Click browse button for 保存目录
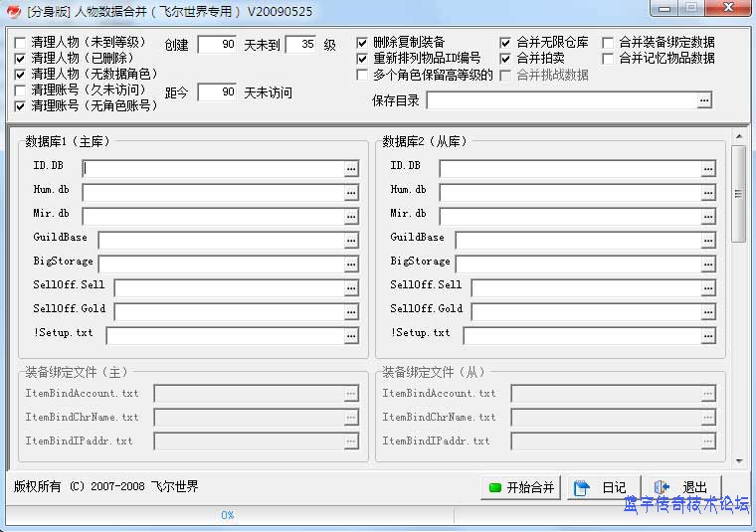Screen dimensions: 756x532 pyautogui.click(x=704, y=100)
